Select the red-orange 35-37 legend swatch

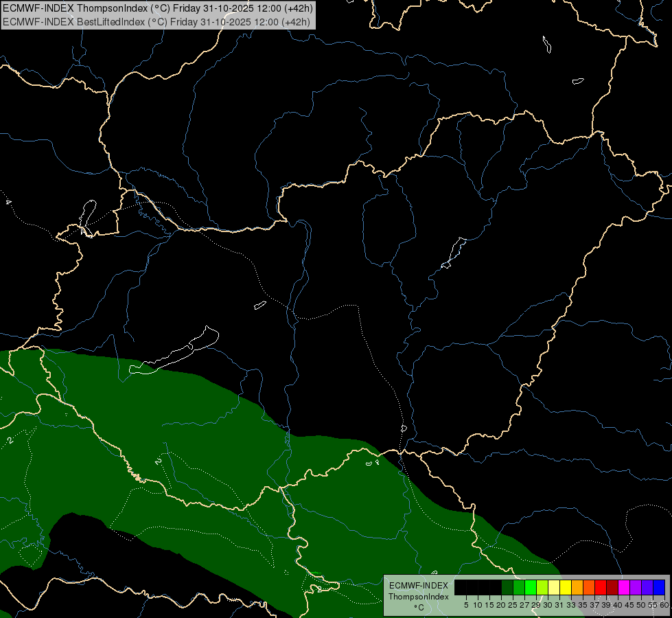pyautogui.click(x=589, y=588)
